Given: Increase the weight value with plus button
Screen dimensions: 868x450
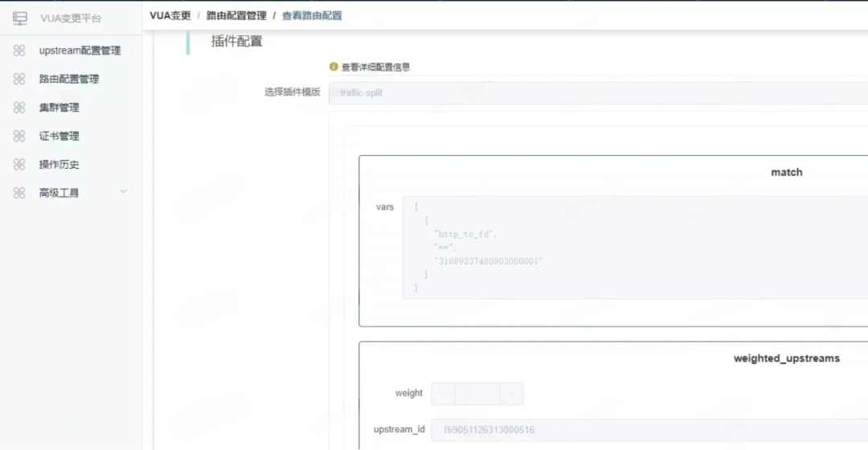Looking at the screenshot, I should click(511, 394).
